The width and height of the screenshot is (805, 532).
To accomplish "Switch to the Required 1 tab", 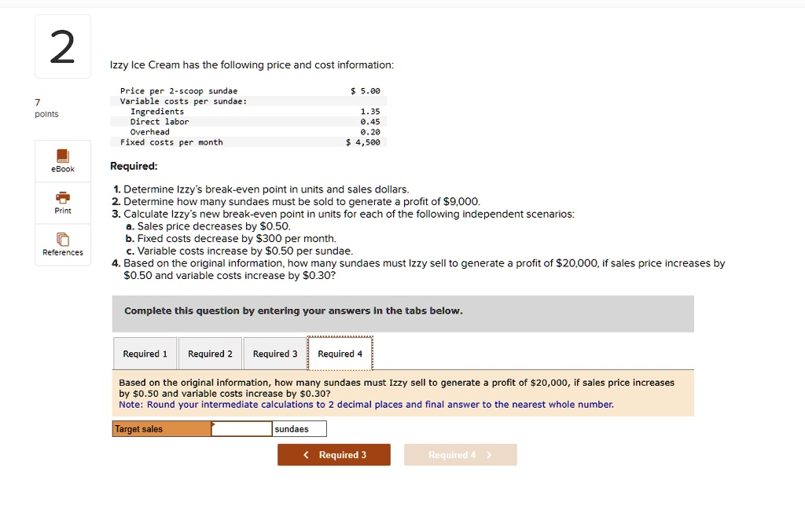I will pyautogui.click(x=145, y=353).
